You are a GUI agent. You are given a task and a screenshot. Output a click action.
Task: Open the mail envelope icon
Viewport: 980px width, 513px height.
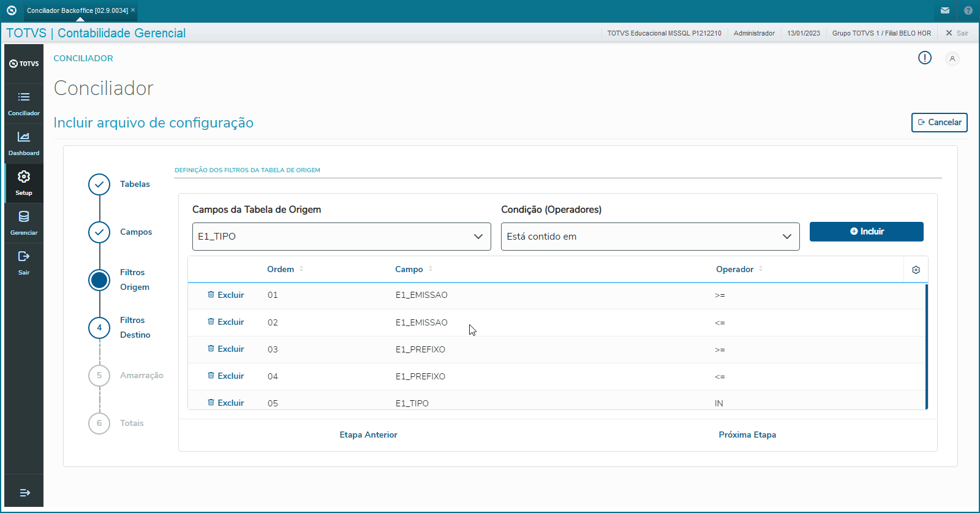(945, 10)
